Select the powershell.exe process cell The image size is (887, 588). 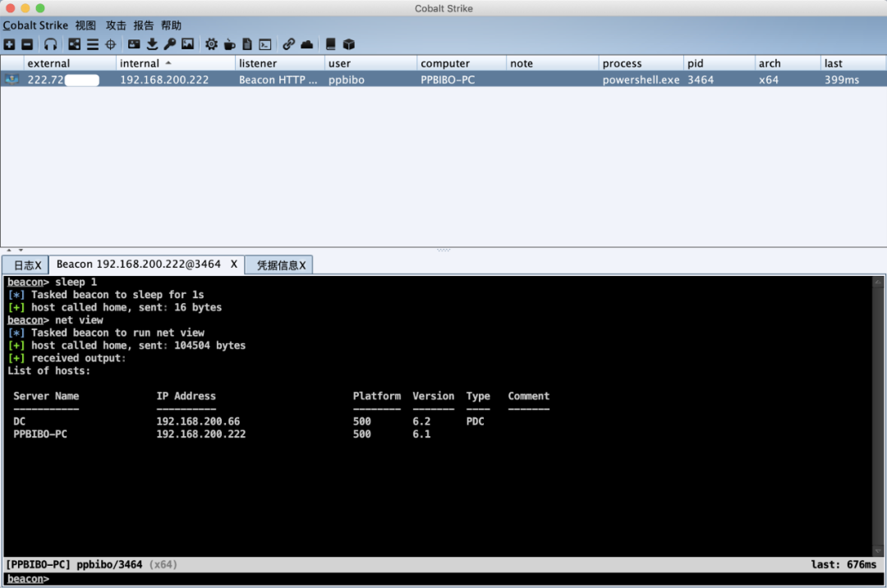click(641, 80)
